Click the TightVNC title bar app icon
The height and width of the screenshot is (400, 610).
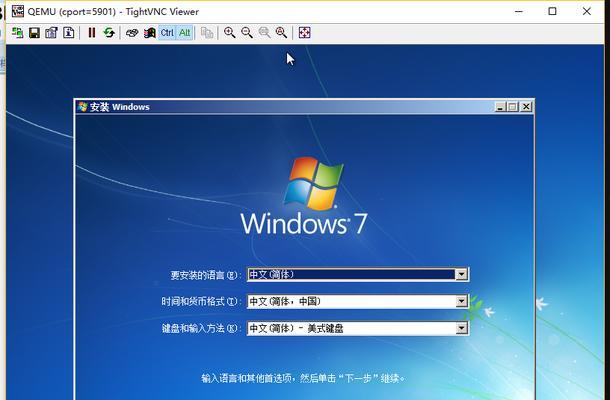click(18, 11)
